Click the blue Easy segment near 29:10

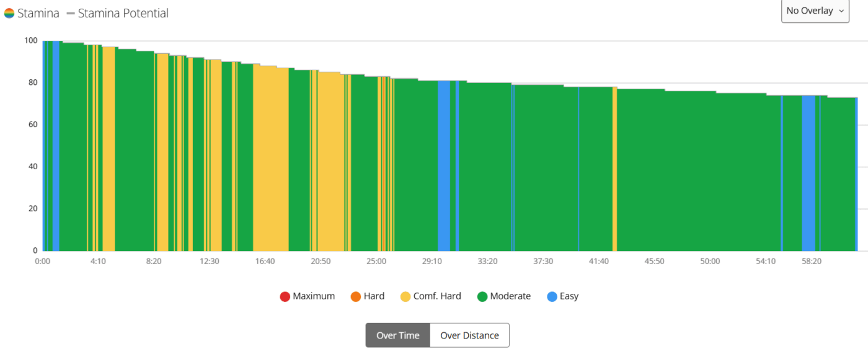pos(444,166)
